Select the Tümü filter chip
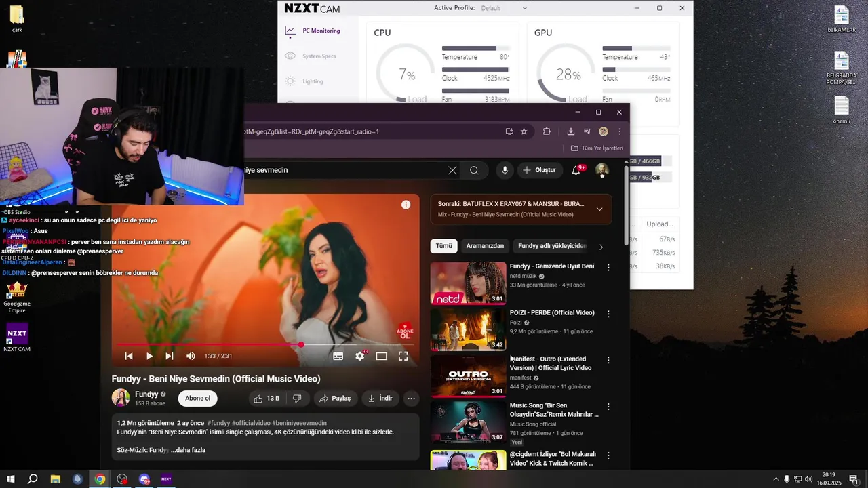Screen dimensions: 868x488 pos(443,246)
